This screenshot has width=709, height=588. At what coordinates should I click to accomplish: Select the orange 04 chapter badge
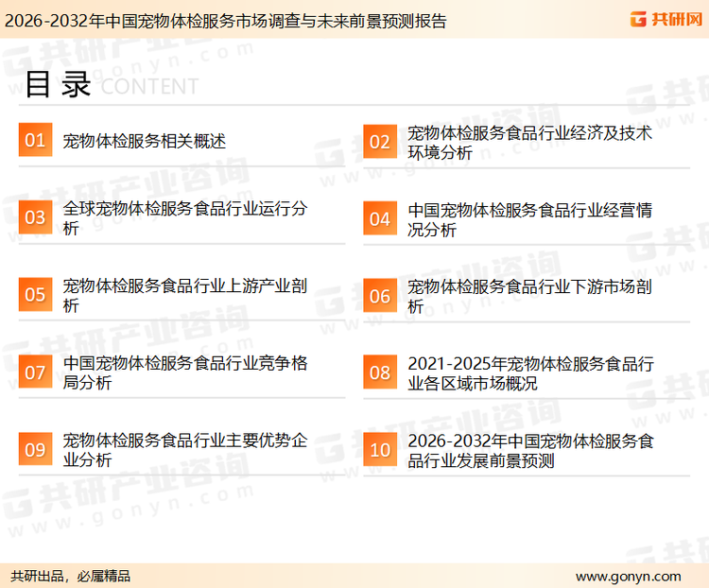[x=380, y=218]
